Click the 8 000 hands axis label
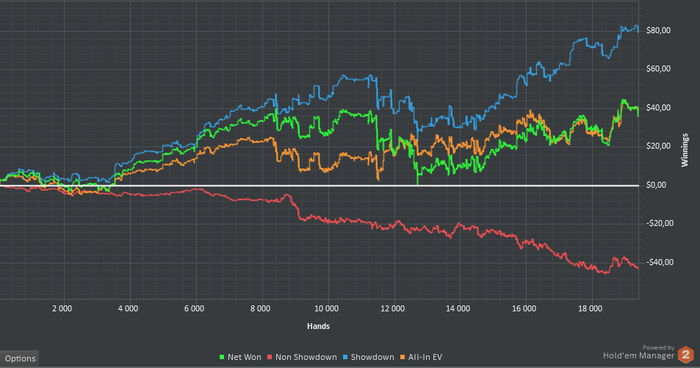 260,309
